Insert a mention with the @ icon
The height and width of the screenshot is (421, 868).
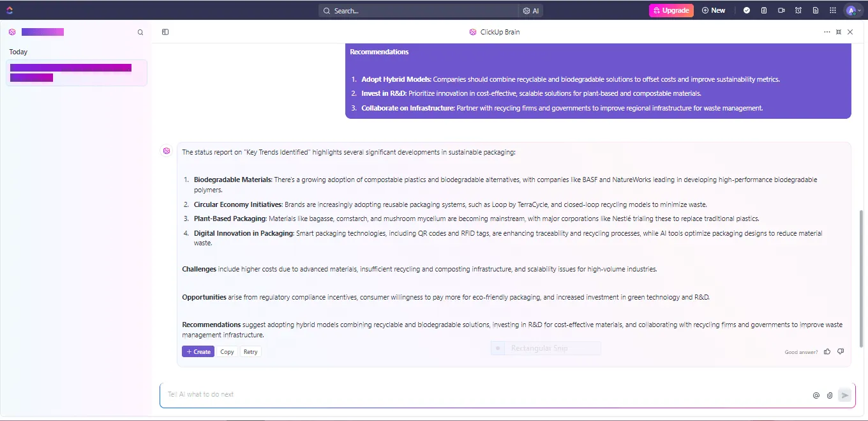click(816, 395)
